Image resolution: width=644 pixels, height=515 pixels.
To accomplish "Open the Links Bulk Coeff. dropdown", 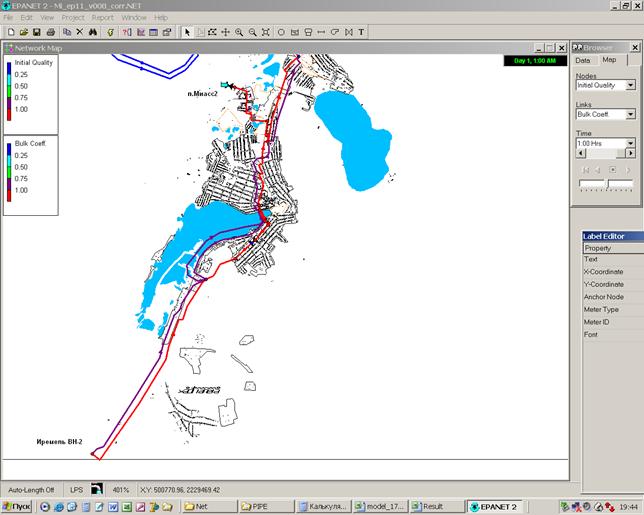I will click(630, 115).
